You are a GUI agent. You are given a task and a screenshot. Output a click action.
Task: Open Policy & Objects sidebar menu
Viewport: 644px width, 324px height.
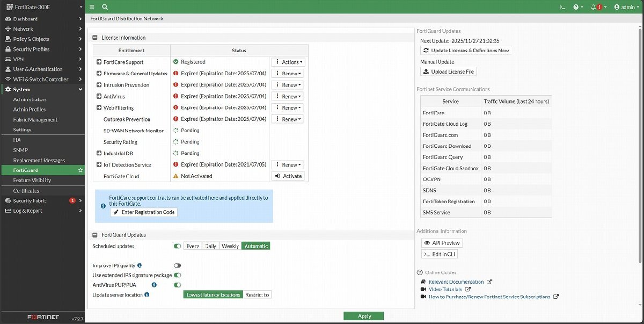tap(42, 39)
